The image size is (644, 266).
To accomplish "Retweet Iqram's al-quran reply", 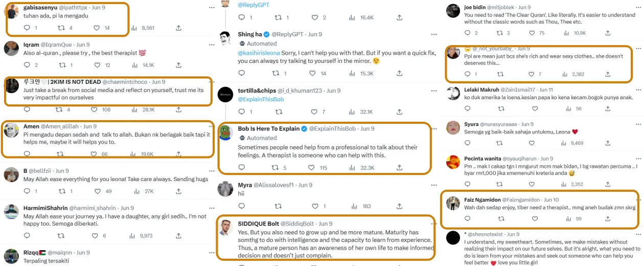I will [63, 65].
